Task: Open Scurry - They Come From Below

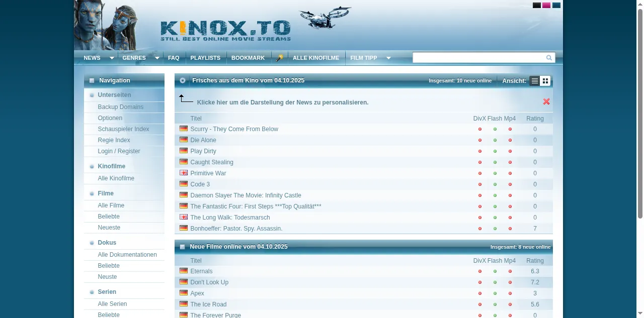Action: coord(234,129)
